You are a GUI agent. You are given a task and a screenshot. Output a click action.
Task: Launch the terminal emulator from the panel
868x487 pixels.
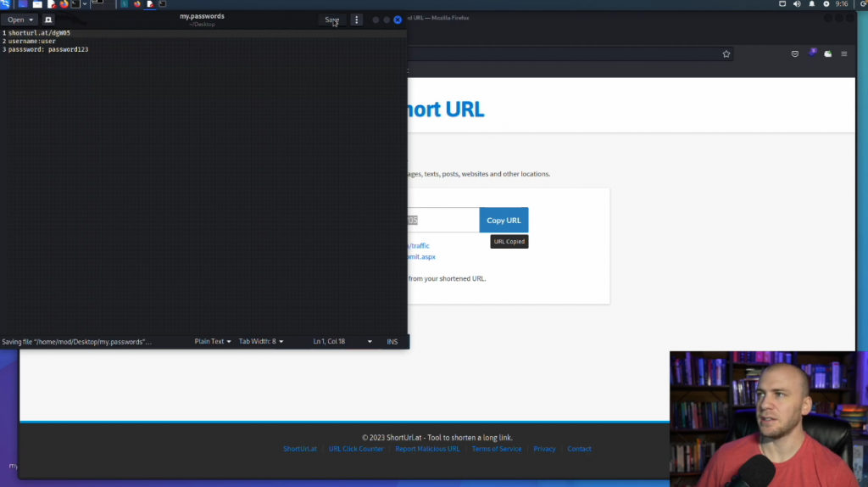75,4
